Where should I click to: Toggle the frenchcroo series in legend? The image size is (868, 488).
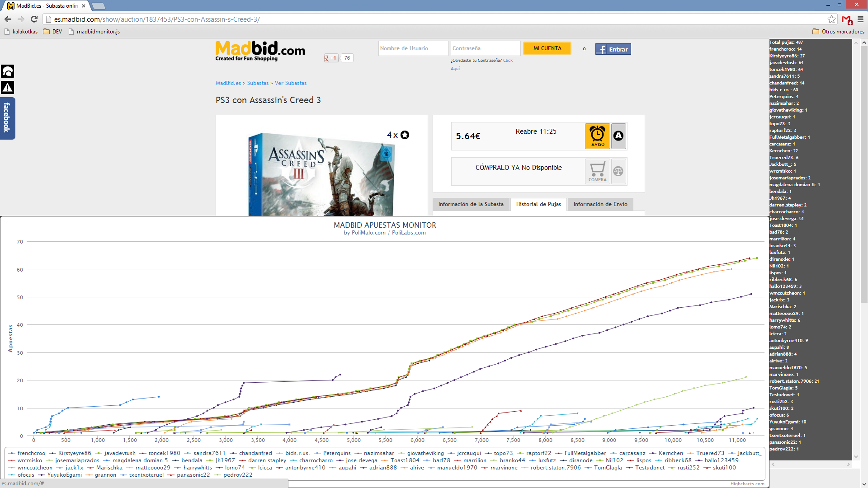pyautogui.click(x=27, y=453)
